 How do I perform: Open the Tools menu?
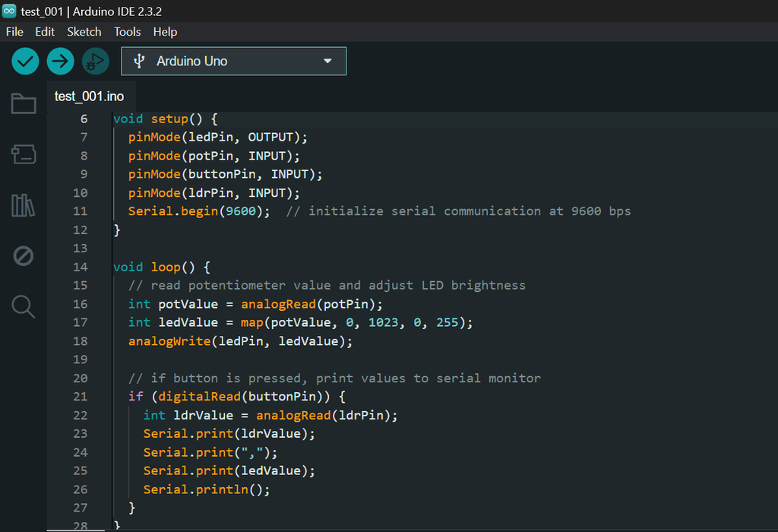tap(128, 32)
